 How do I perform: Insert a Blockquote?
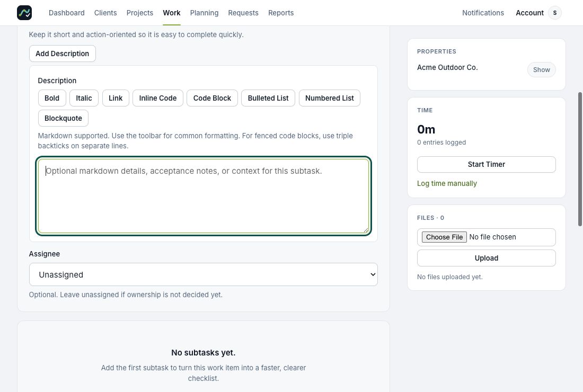pos(63,118)
